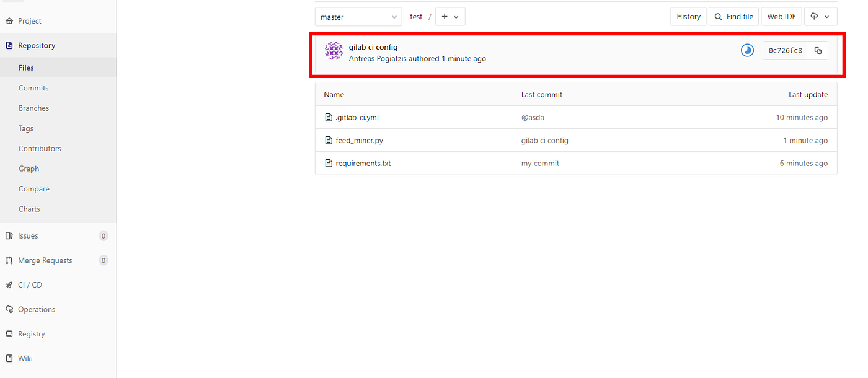Click the Merge Requests count badge
This screenshot has height=378, width=868.
[104, 260]
